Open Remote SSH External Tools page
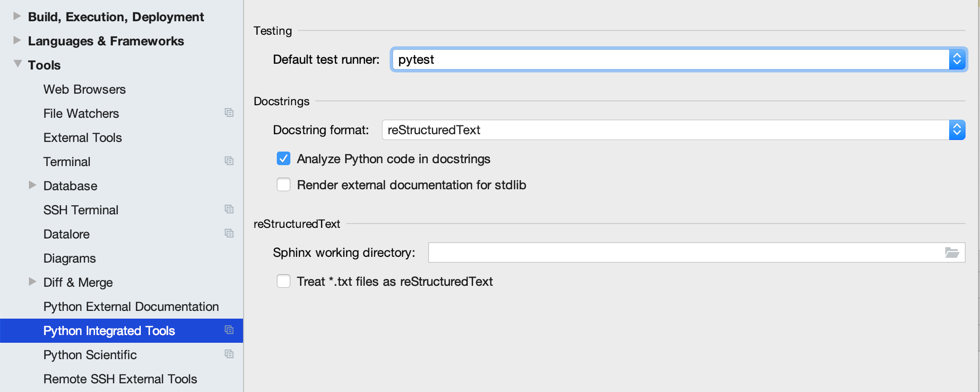The height and width of the screenshot is (392, 980). pos(120,379)
